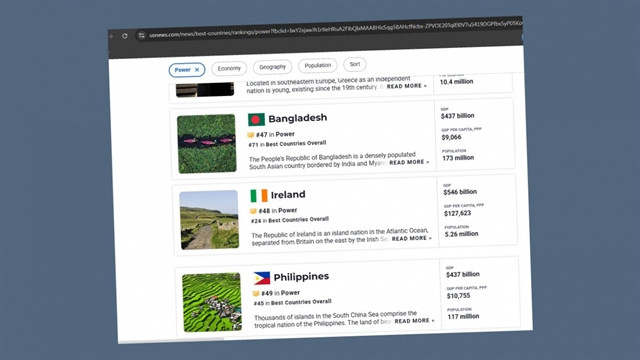Image resolution: width=640 pixels, height=360 pixels.
Task: Open the Economy filter dropdown
Action: click(x=229, y=69)
